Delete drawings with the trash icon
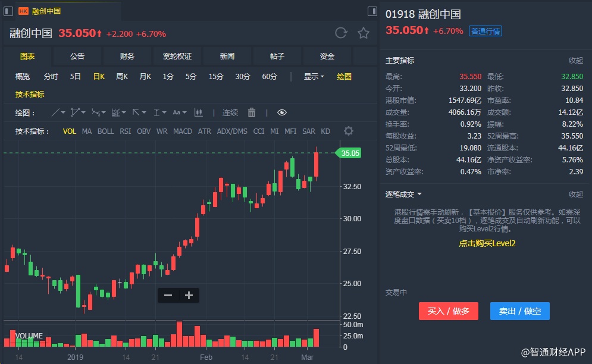The height and width of the screenshot is (364, 592). (252, 112)
